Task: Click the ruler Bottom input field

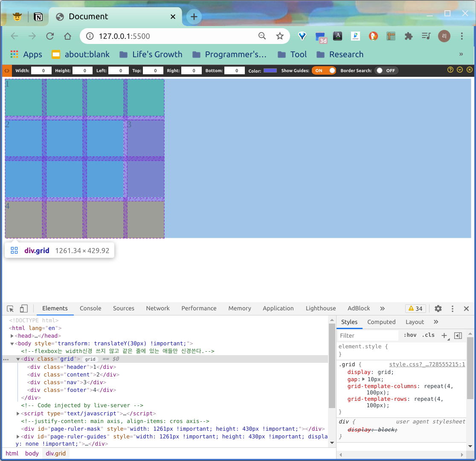Action: click(234, 70)
